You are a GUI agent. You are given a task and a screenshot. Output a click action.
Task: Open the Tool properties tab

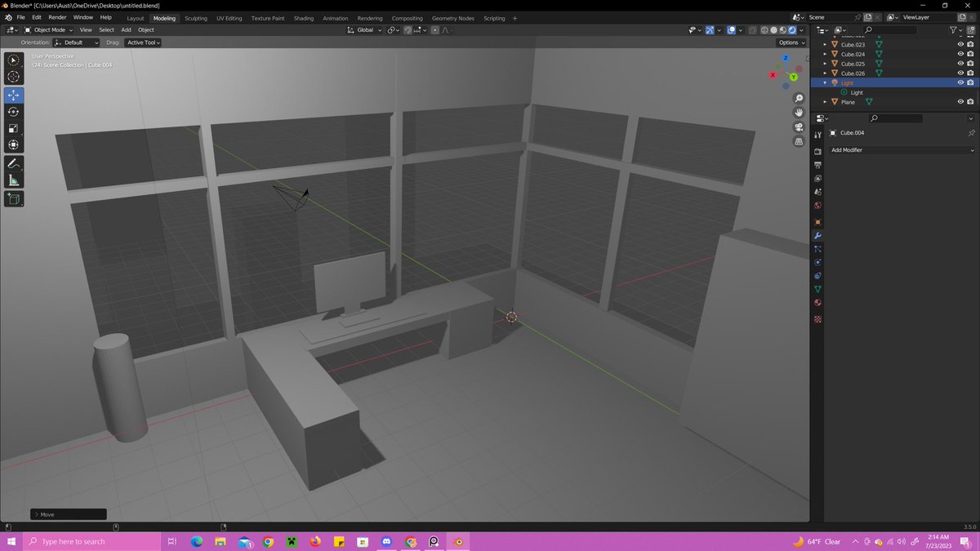pos(817,135)
